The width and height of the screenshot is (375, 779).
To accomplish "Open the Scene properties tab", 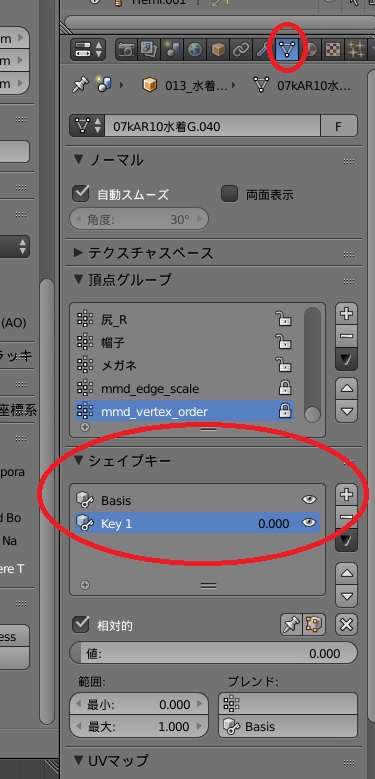I will tap(172, 50).
